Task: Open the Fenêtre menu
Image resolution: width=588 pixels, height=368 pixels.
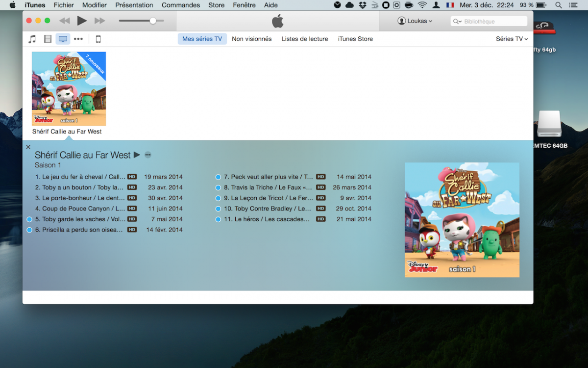Action: 245,5
